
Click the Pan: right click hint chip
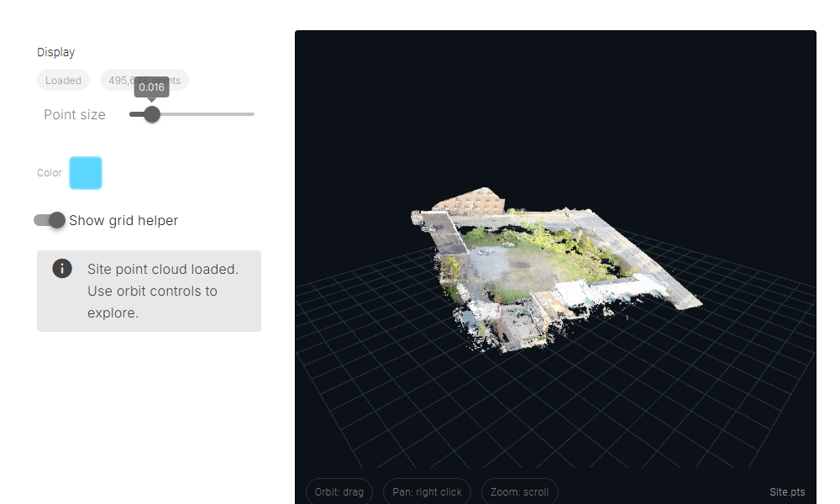[x=427, y=491]
